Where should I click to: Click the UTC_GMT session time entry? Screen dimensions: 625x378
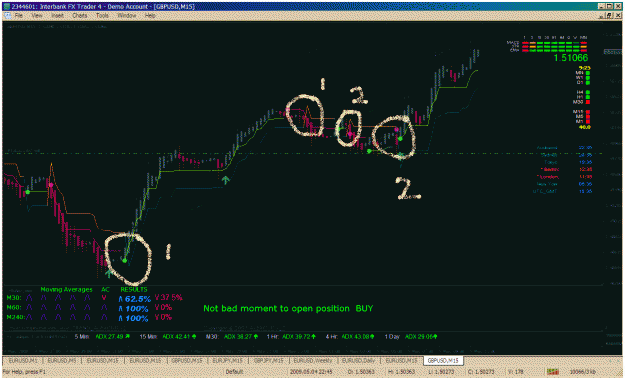(562, 191)
